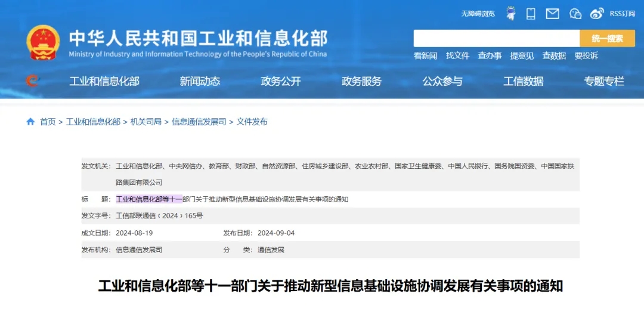
Task: Click 信息通信发展司 breadcrumb link
Action: (x=199, y=122)
